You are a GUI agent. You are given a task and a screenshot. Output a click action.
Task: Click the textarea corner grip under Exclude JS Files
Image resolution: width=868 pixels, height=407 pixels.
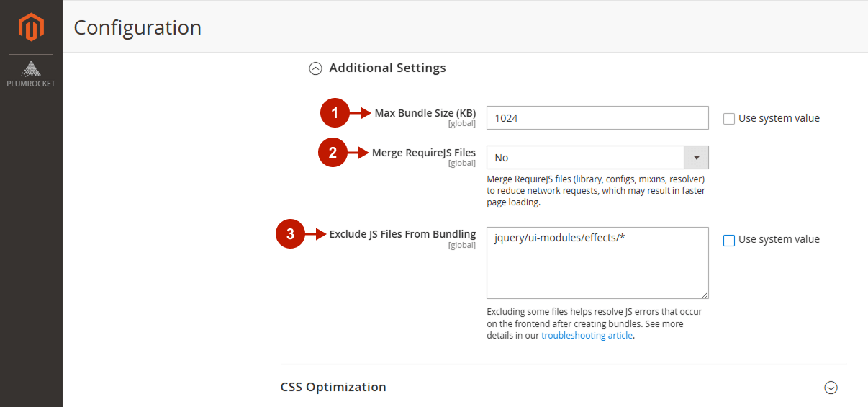point(705,294)
